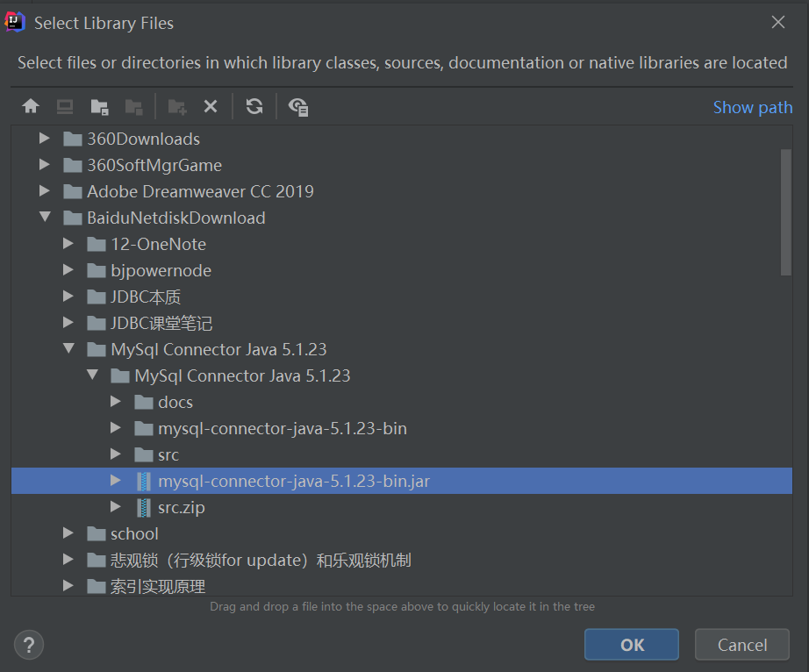Expand the docs folder arrow
809x672 pixels.
click(116, 401)
